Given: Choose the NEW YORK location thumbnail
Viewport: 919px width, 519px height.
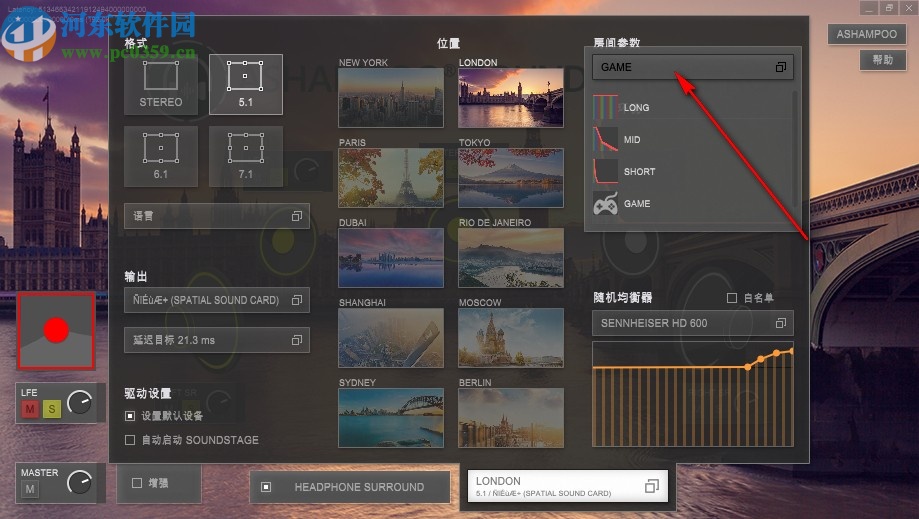Looking at the screenshot, I should pyautogui.click(x=391, y=97).
